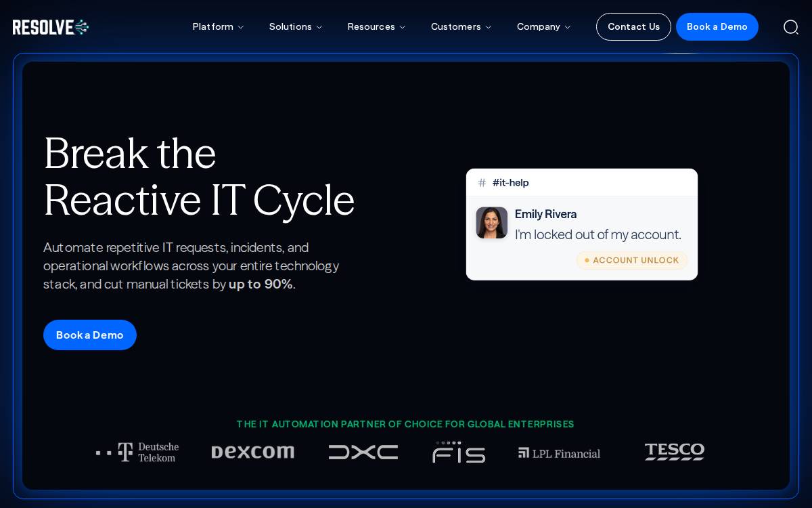
Task: Open the Customers dropdown
Action: click(461, 27)
